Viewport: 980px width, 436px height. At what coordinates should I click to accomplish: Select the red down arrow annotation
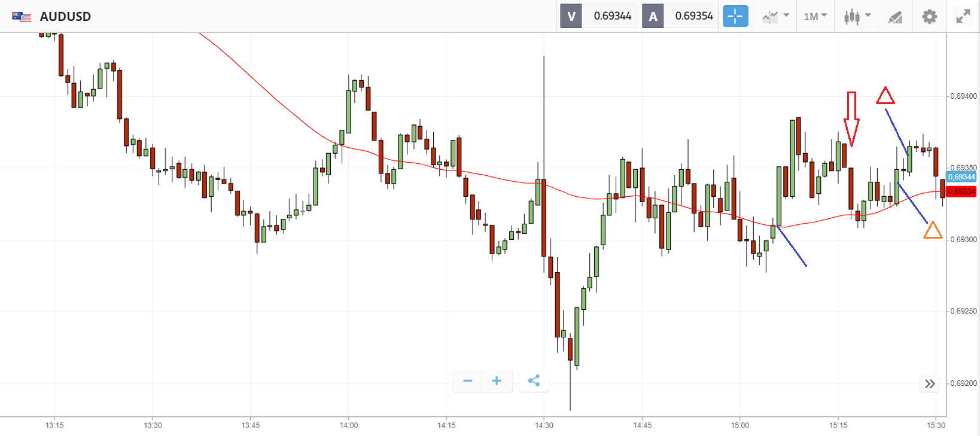point(851,119)
